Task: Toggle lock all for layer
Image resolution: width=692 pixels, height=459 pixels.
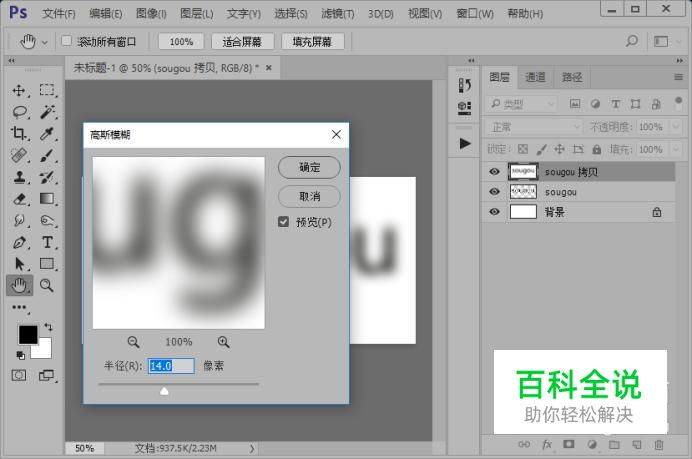Action: [x=596, y=149]
